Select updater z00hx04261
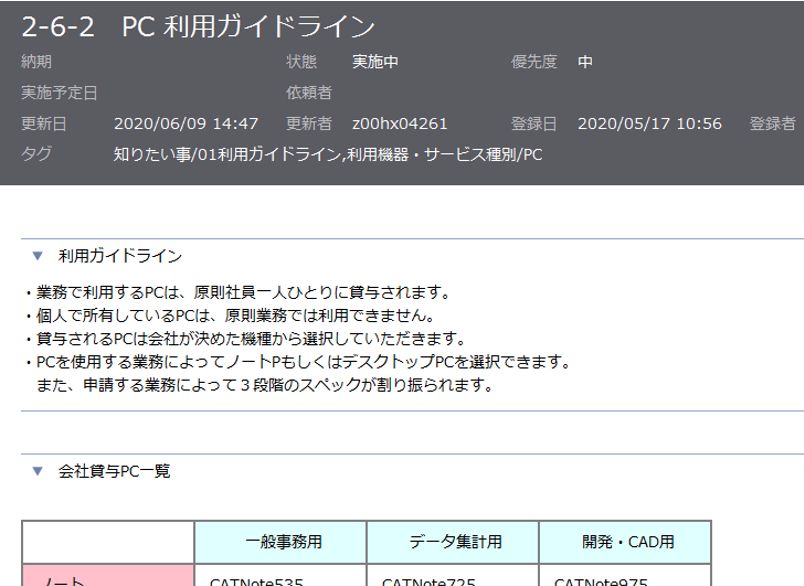 coord(402,124)
